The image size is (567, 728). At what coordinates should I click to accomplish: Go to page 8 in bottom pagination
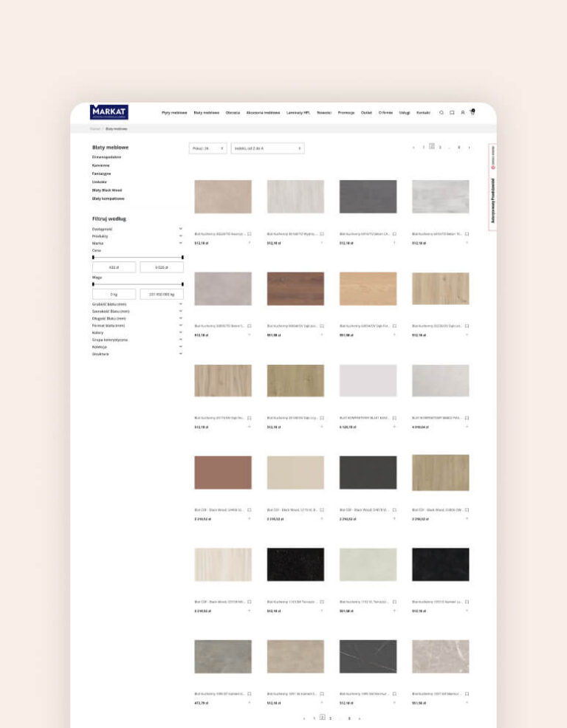point(349,718)
